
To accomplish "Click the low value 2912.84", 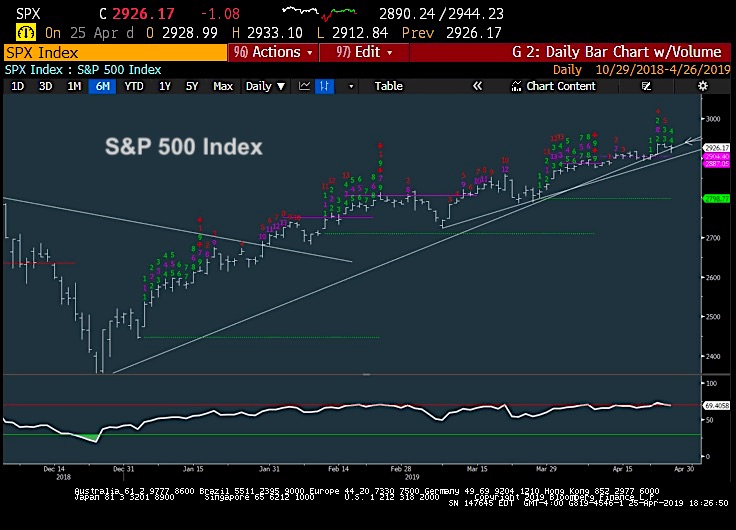I will click(x=360, y=33).
